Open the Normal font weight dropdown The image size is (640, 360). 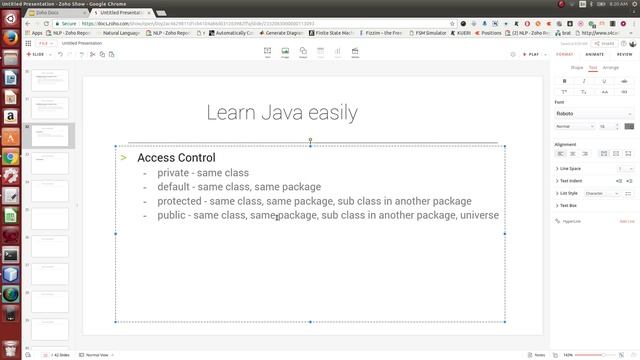[x=575, y=127]
